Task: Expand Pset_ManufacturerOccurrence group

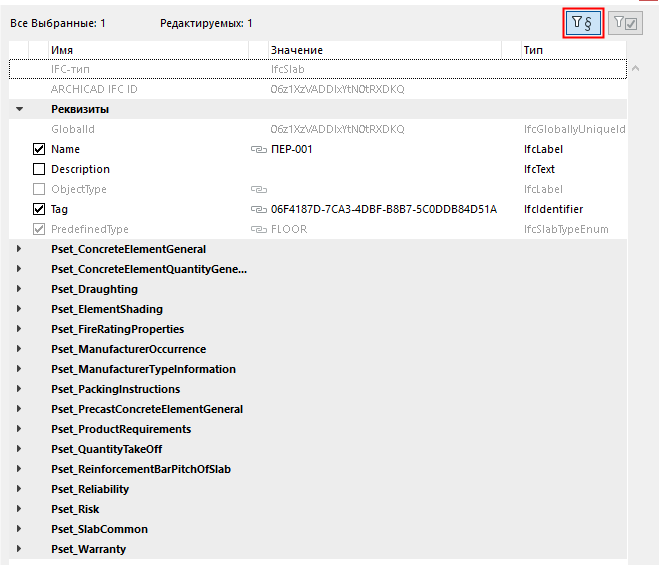Action: tap(19, 349)
